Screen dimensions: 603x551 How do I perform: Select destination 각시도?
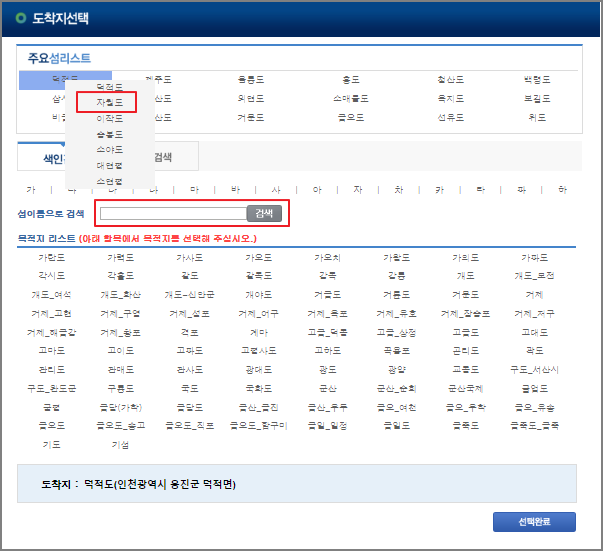tap(52, 276)
